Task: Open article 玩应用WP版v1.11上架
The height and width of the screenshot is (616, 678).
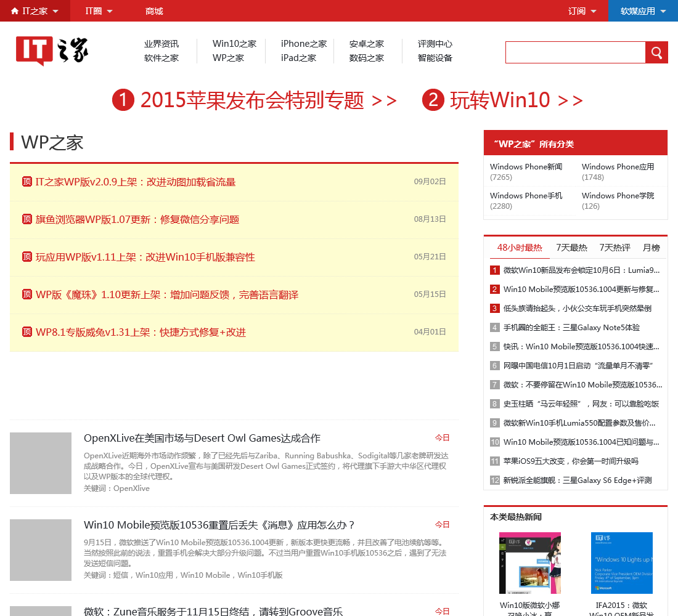Action: [x=145, y=257]
